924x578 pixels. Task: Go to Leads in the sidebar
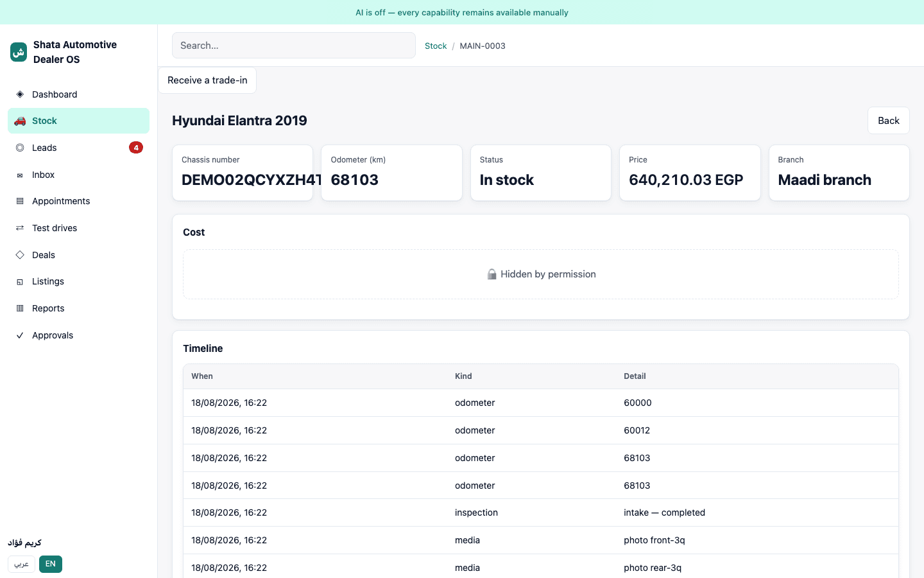[x=78, y=148]
